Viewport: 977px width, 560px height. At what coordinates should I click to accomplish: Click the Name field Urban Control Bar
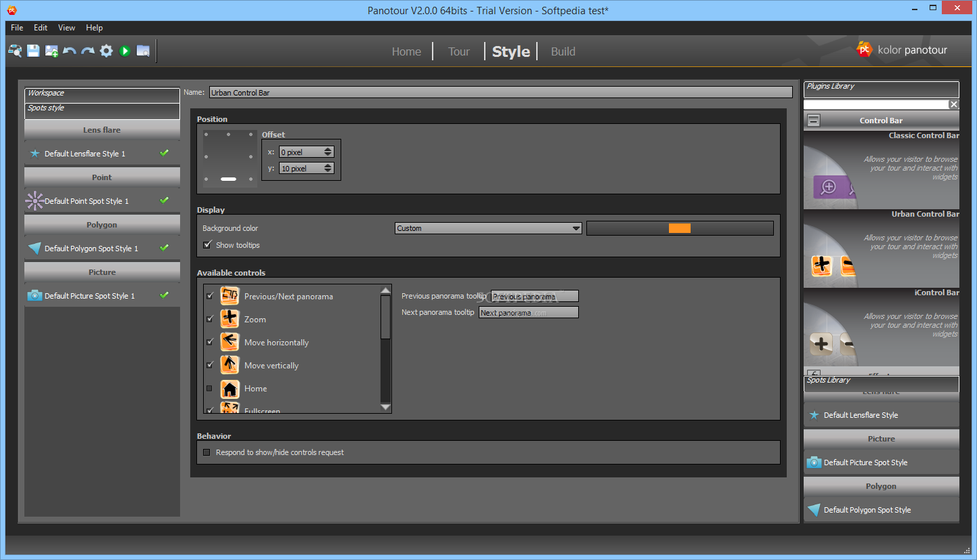coord(501,93)
